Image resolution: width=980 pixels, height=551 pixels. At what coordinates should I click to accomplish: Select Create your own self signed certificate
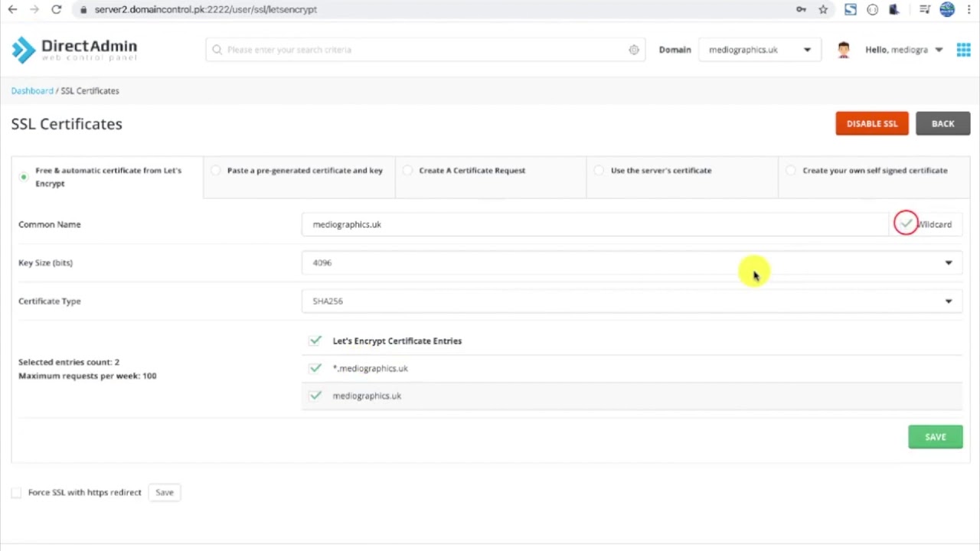click(x=791, y=171)
